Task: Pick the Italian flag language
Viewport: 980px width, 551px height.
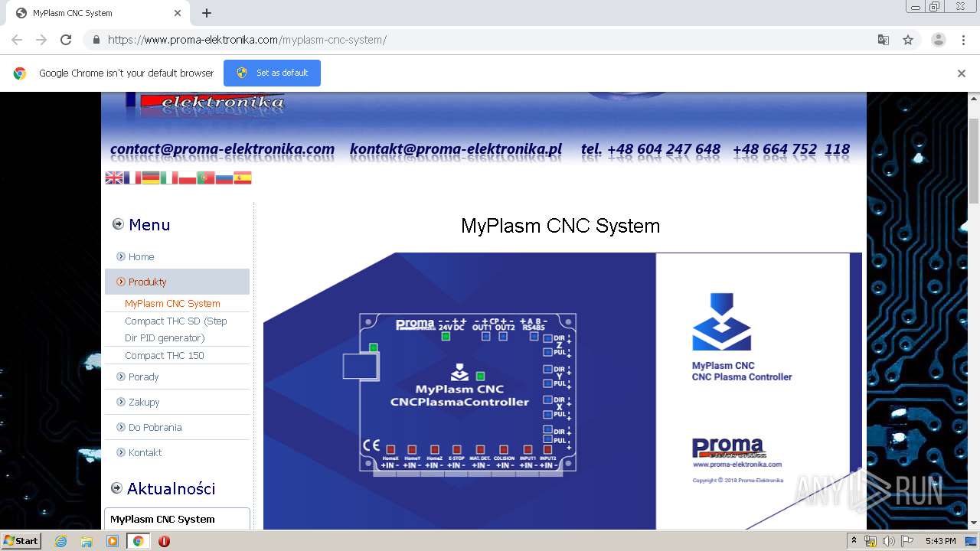Action: coord(169,178)
